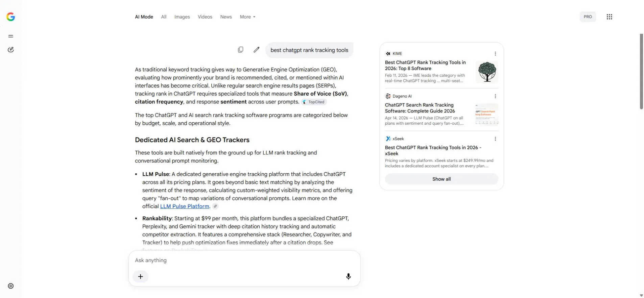Open the settings gear icon
The image size is (644, 298).
click(11, 286)
